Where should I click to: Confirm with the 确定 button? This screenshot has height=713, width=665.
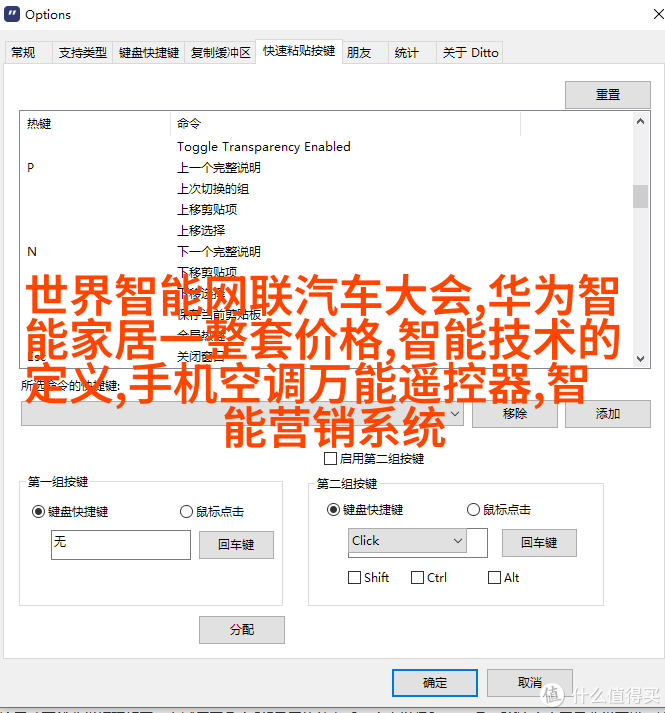[x=435, y=683]
